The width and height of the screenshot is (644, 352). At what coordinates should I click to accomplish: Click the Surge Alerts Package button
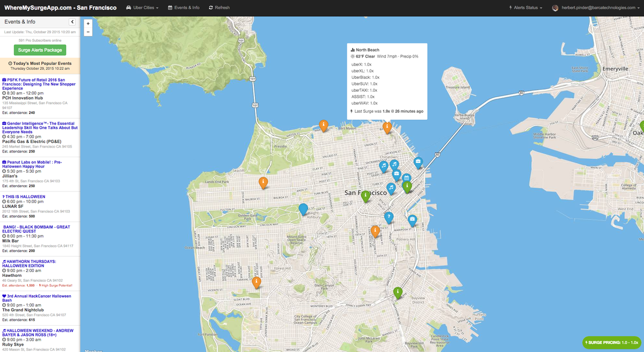40,50
